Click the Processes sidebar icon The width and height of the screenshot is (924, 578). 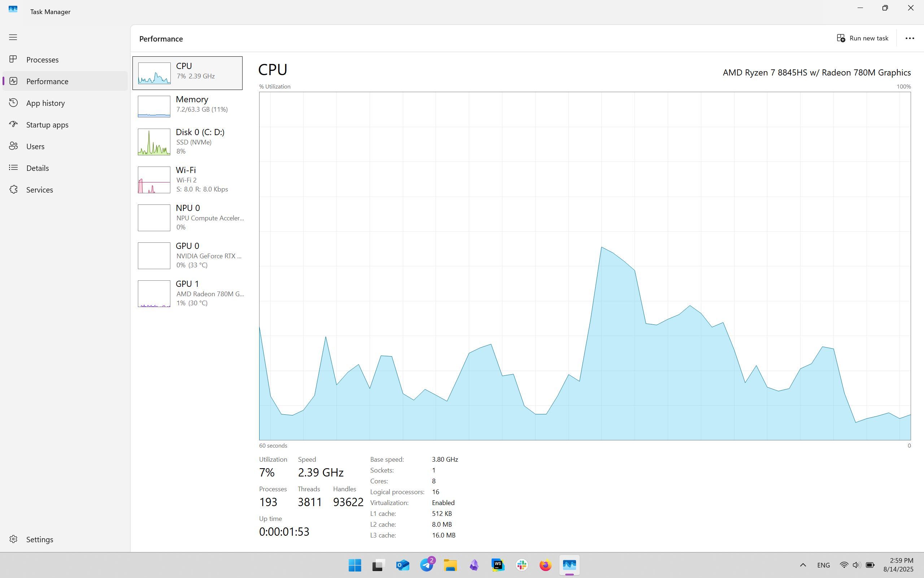tap(13, 59)
